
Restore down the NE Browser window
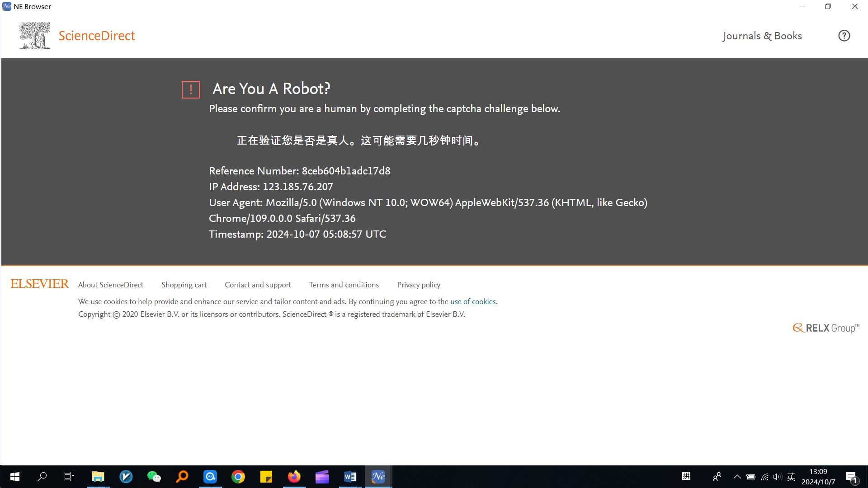[x=828, y=6]
